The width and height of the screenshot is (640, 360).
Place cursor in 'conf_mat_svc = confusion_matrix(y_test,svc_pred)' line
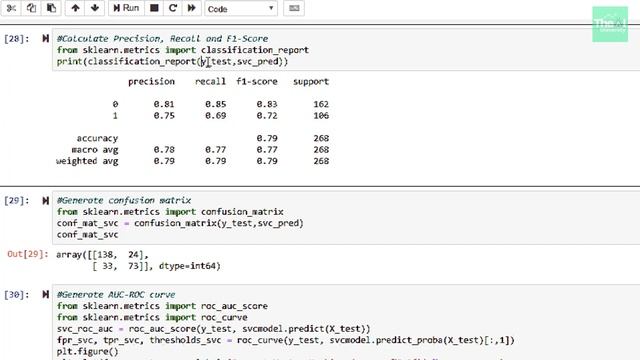pyautogui.click(x=180, y=223)
